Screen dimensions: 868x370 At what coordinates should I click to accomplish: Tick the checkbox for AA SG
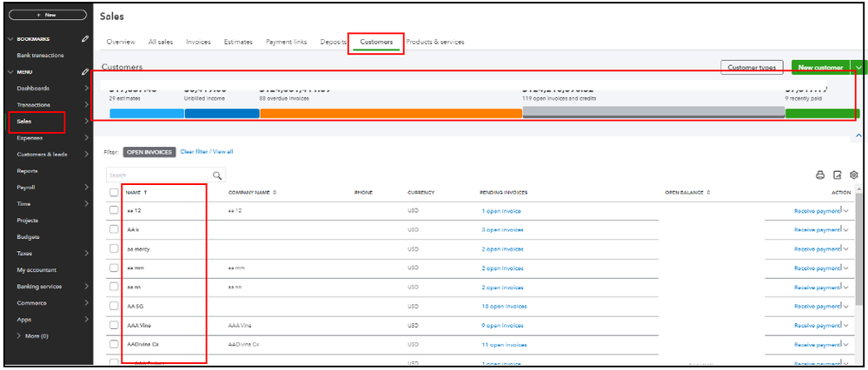click(x=114, y=306)
